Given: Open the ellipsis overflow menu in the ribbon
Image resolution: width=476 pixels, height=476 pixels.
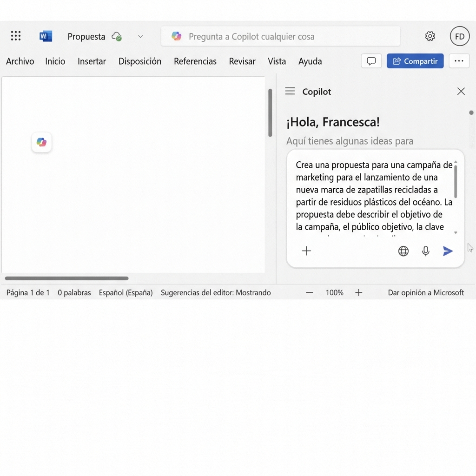Looking at the screenshot, I should [459, 61].
